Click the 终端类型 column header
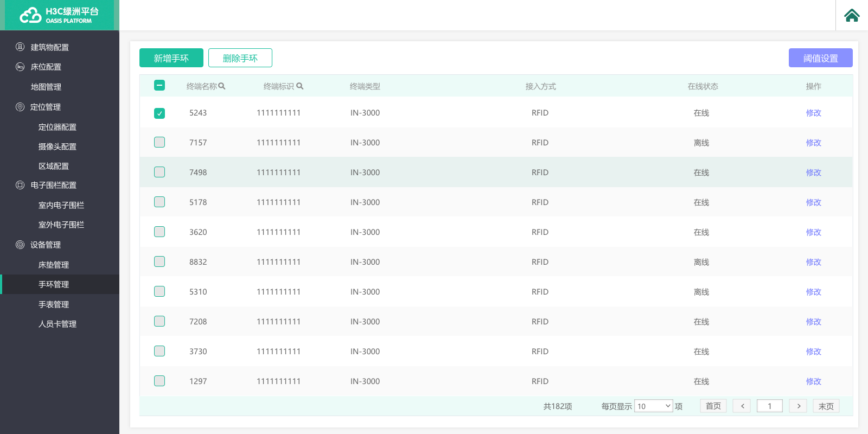Viewport: 868px width, 434px height. [365, 86]
